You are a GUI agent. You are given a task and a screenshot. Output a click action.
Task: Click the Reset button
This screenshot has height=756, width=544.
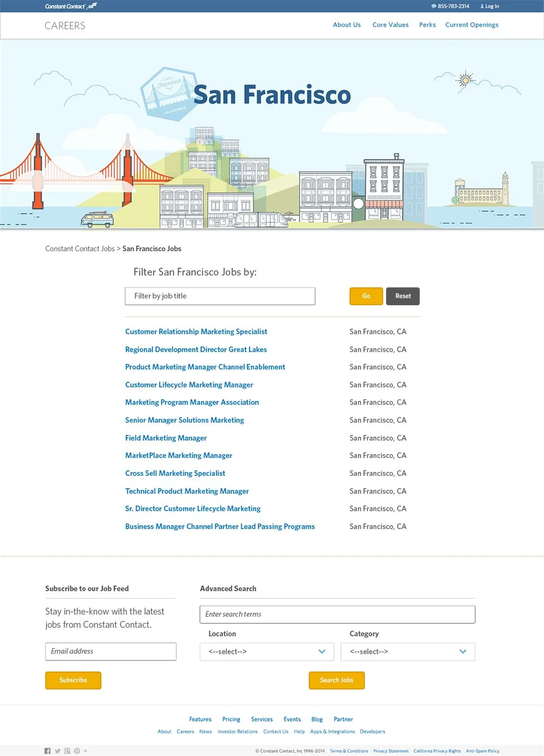[403, 296]
